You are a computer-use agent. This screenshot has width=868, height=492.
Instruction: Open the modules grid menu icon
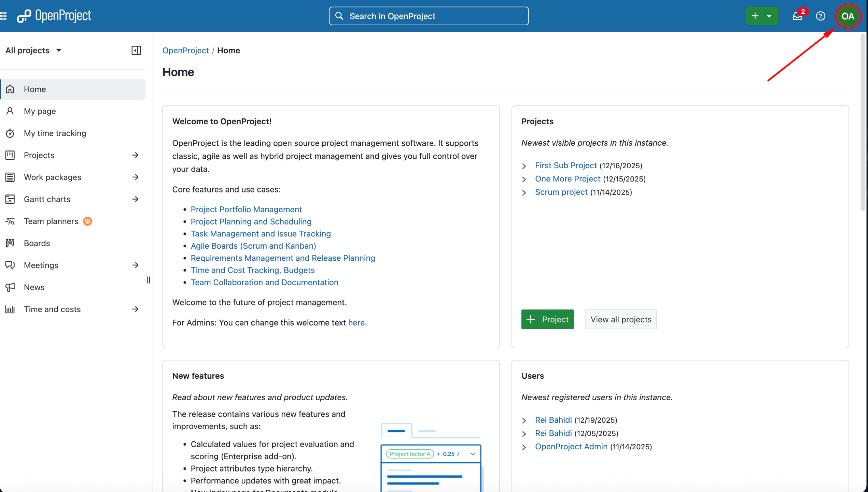pos(3,16)
